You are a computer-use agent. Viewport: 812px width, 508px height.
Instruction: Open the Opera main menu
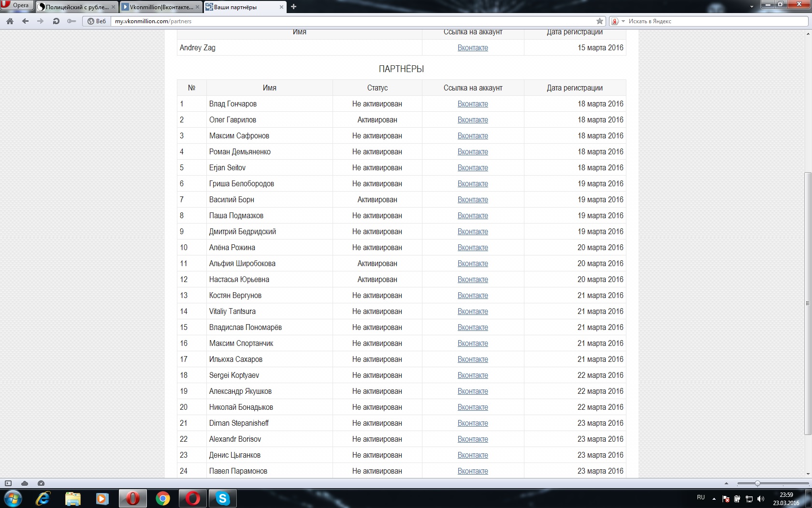point(17,5)
